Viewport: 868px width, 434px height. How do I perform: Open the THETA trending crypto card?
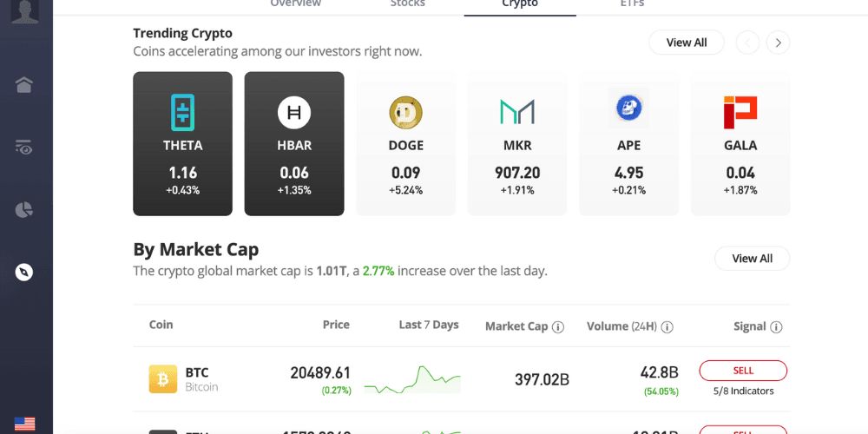click(182, 143)
